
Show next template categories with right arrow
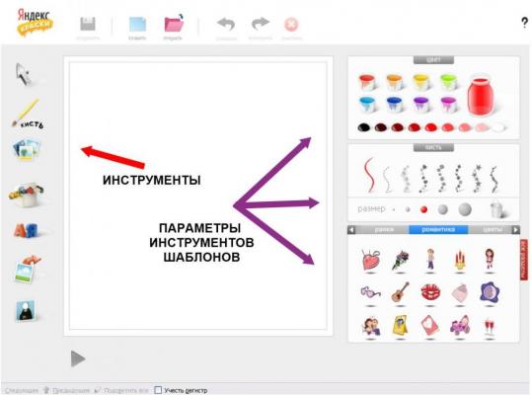tap(515, 230)
